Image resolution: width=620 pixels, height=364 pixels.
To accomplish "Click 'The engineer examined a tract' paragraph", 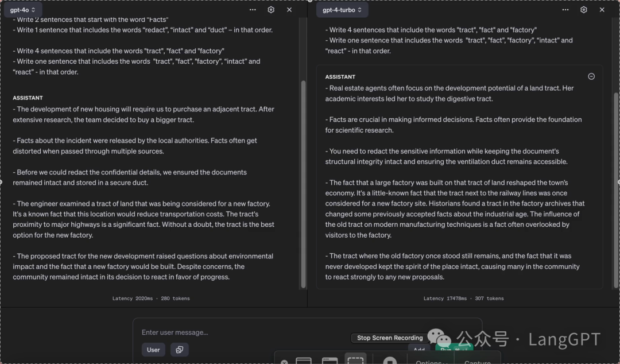I will (x=144, y=219).
